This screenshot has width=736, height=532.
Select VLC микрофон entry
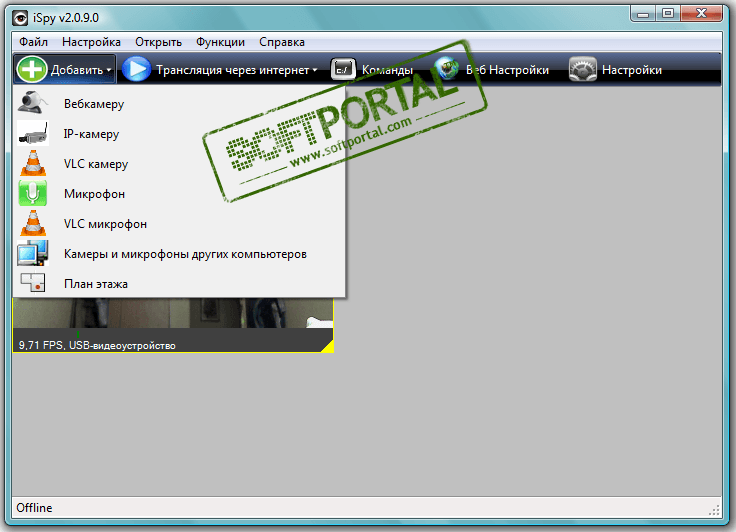[179, 224]
